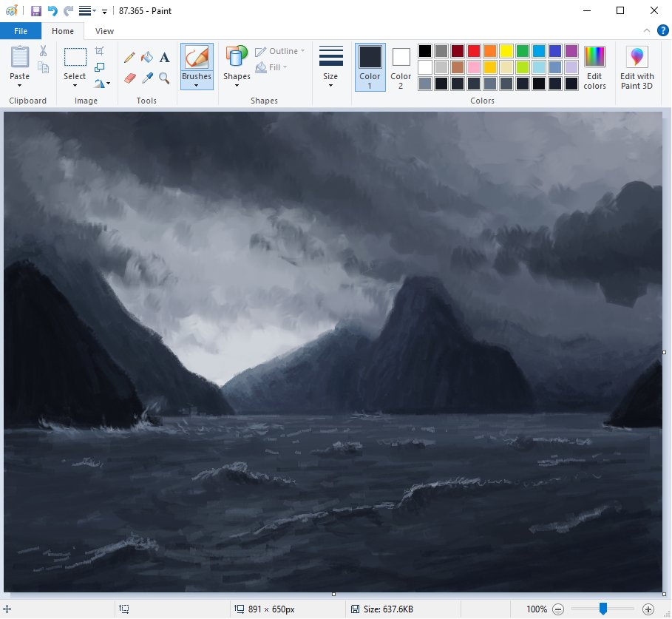
Task: Click the rectangular Select tool icon
Action: pos(75,57)
